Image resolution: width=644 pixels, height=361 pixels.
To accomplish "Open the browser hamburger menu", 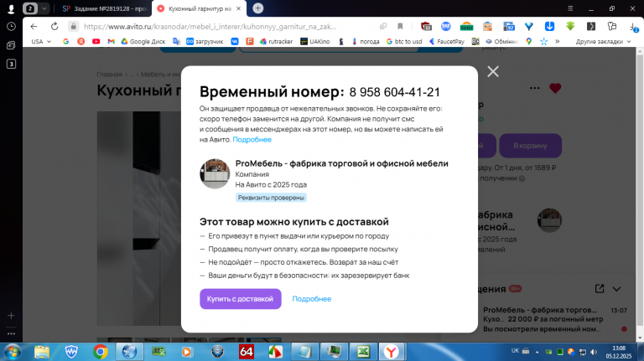I will click(x=570, y=8).
